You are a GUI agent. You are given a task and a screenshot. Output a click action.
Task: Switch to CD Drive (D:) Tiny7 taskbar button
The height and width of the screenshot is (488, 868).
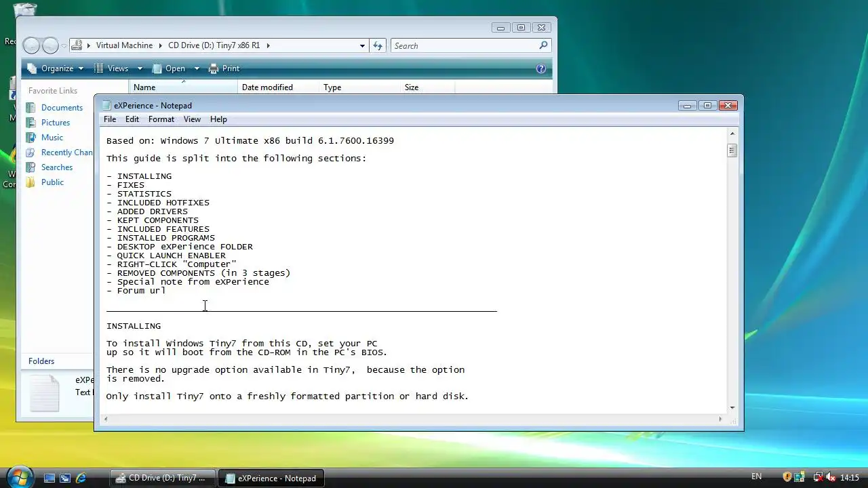(163, 478)
